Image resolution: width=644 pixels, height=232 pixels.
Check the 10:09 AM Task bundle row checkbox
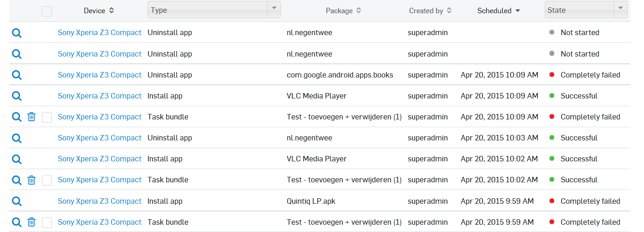coord(47,117)
